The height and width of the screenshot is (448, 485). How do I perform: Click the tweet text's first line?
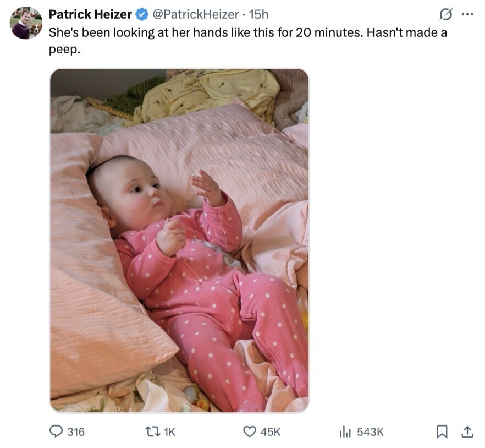(247, 32)
